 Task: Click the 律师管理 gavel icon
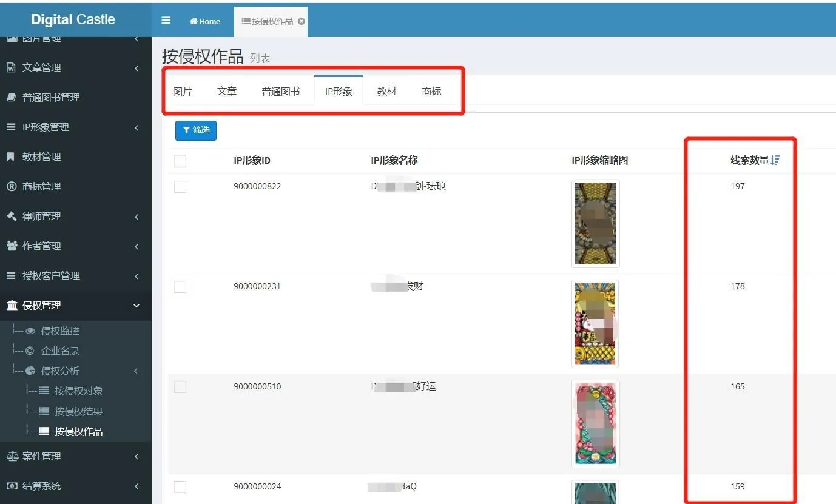pos(11,216)
